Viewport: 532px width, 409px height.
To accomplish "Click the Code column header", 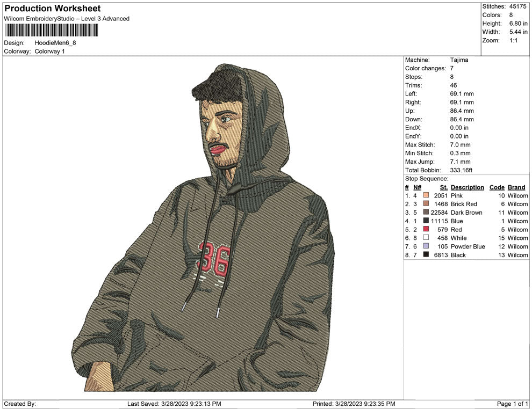I will click(497, 187).
